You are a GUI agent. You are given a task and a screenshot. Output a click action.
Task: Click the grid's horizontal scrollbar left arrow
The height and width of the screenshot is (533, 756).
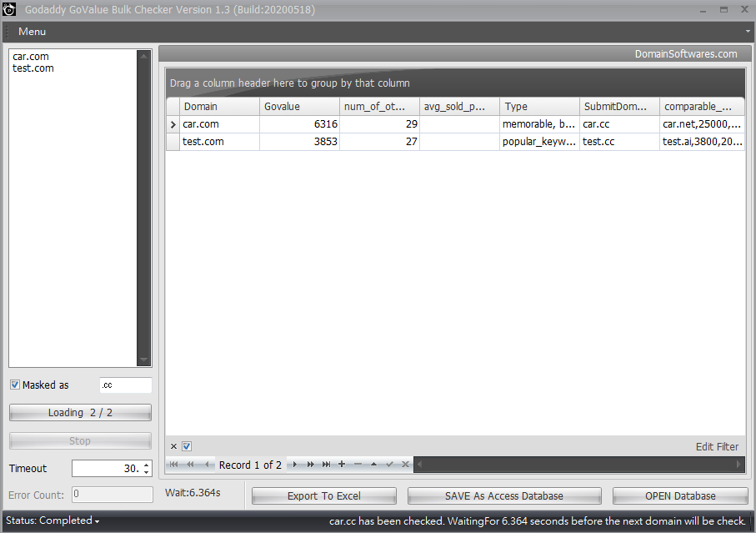(x=419, y=465)
